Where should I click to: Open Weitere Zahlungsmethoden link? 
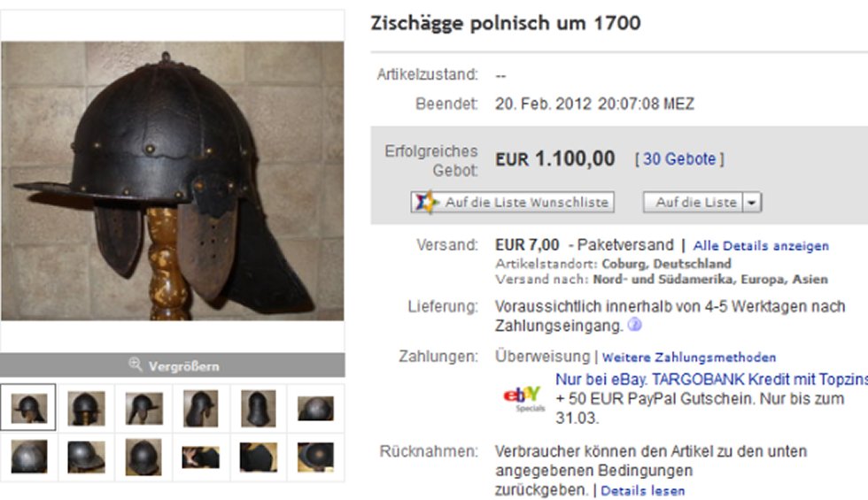689,358
